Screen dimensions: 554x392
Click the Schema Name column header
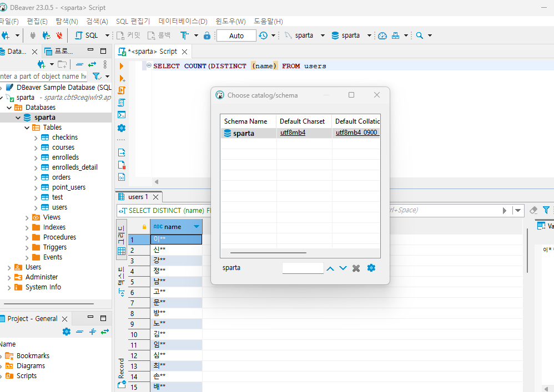click(x=248, y=121)
